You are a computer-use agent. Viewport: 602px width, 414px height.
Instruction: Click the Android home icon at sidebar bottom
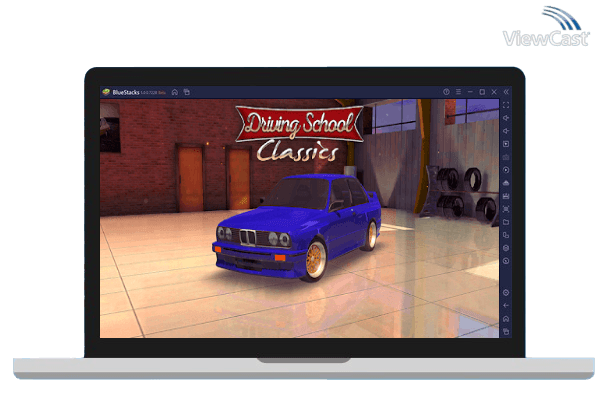click(506, 319)
